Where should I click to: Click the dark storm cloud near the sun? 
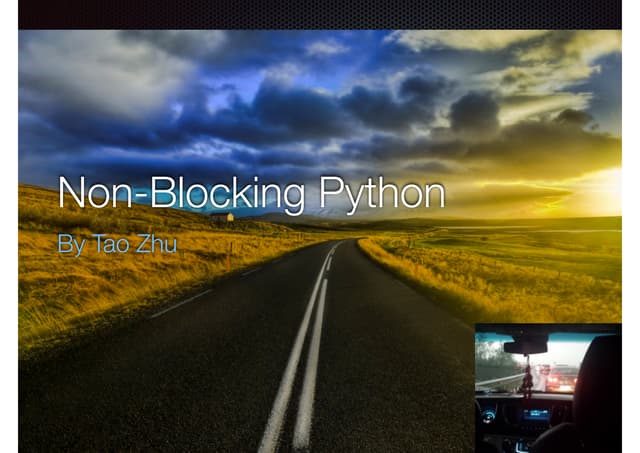click(x=475, y=112)
